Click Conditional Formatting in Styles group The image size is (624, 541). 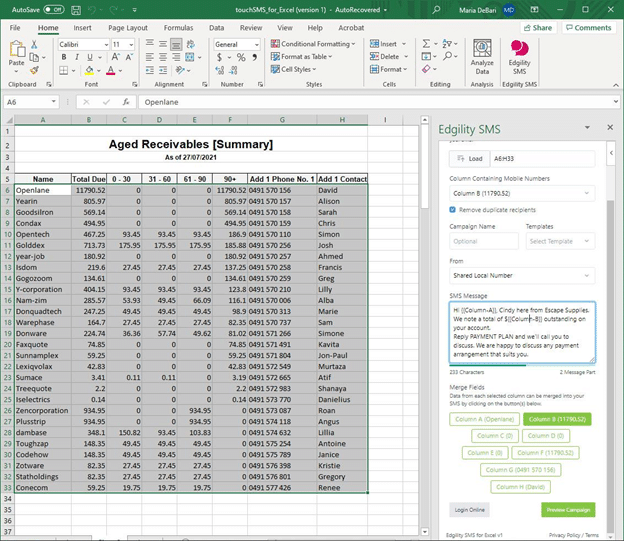pyautogui.click(x=312, y=44)
